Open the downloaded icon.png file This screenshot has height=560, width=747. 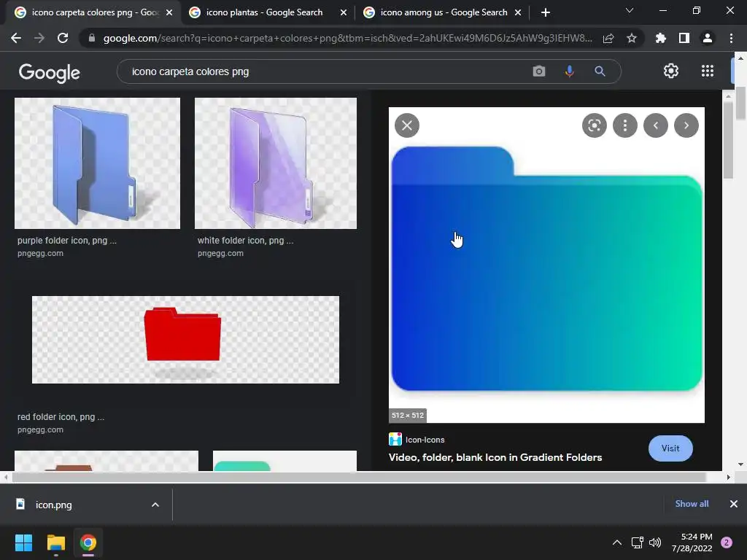(53, 505)
